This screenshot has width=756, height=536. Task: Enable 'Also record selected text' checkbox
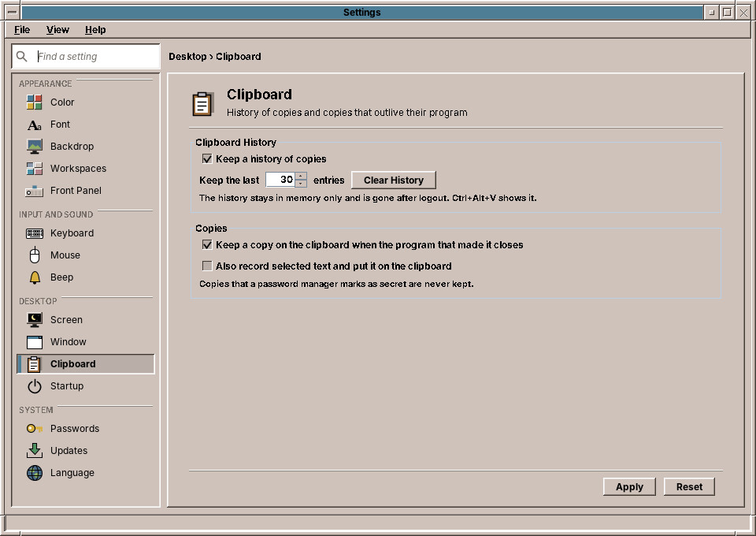click(x=207, y=266)
